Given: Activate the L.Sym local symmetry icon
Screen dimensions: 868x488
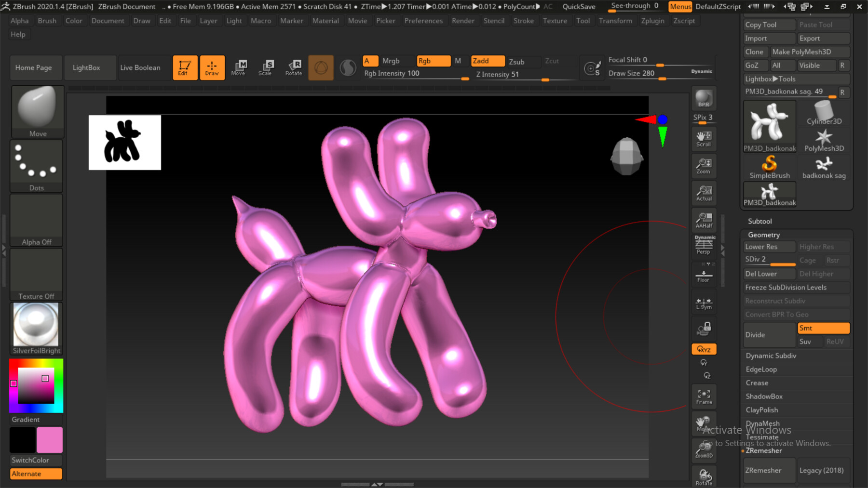Looking at the screenshot, I should click(704, 302).
